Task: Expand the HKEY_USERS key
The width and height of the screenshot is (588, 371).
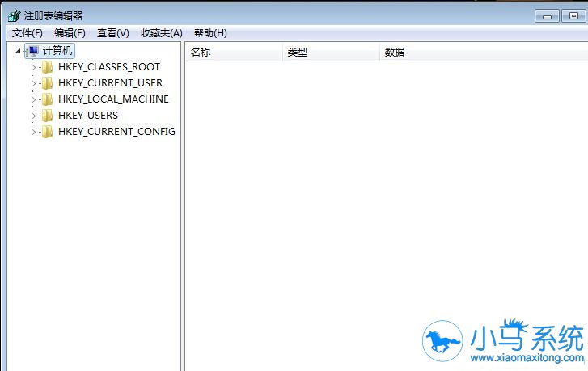Action: click(33, 116)
